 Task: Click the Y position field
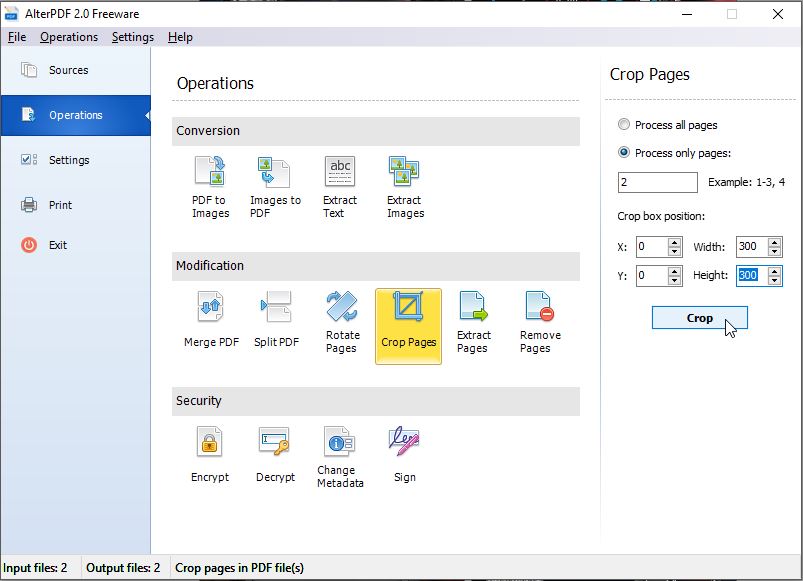[x=651, y=276]
